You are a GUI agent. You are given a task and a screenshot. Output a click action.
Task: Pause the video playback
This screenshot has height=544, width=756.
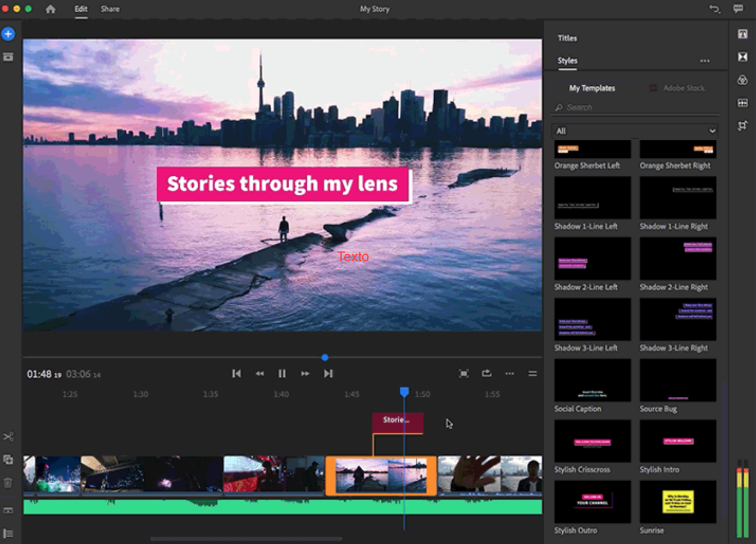282,374
